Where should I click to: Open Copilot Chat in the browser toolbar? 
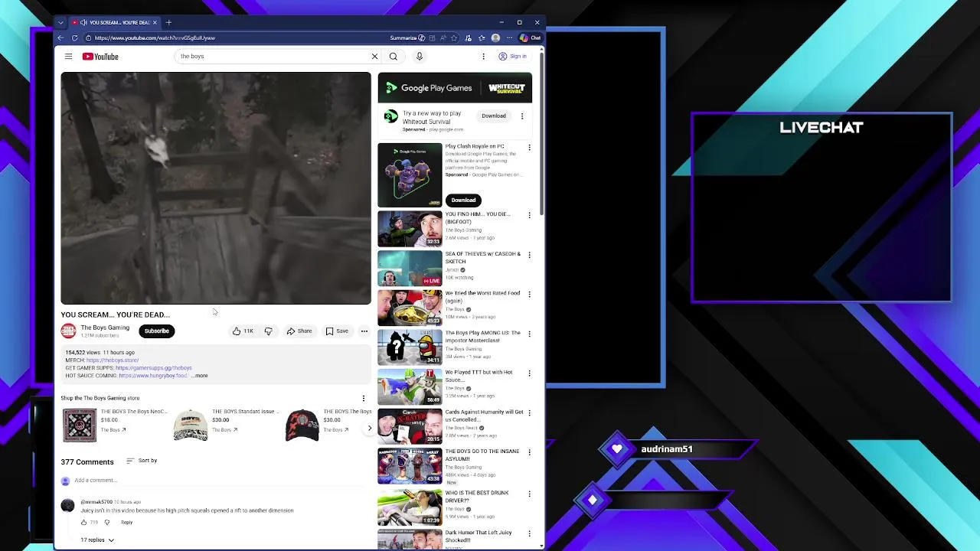(x=530, y=37)
